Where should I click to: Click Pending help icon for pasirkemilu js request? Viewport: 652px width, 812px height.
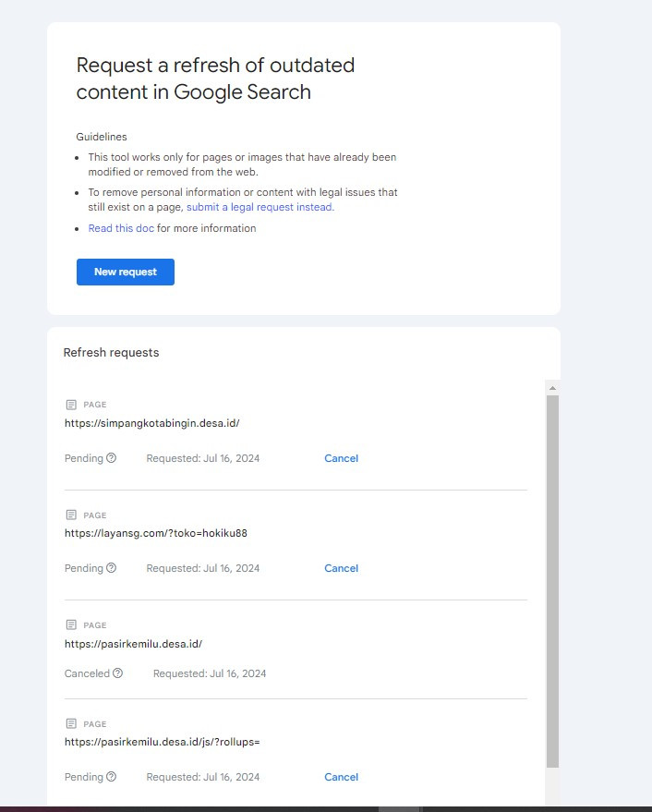tap(112, 777)
